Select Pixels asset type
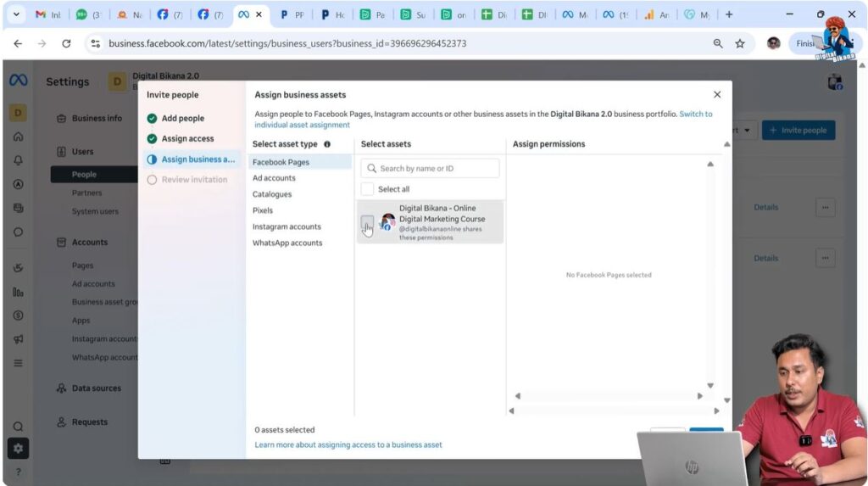Viewport: 868px width, 486px height. [x=263, y=210]
